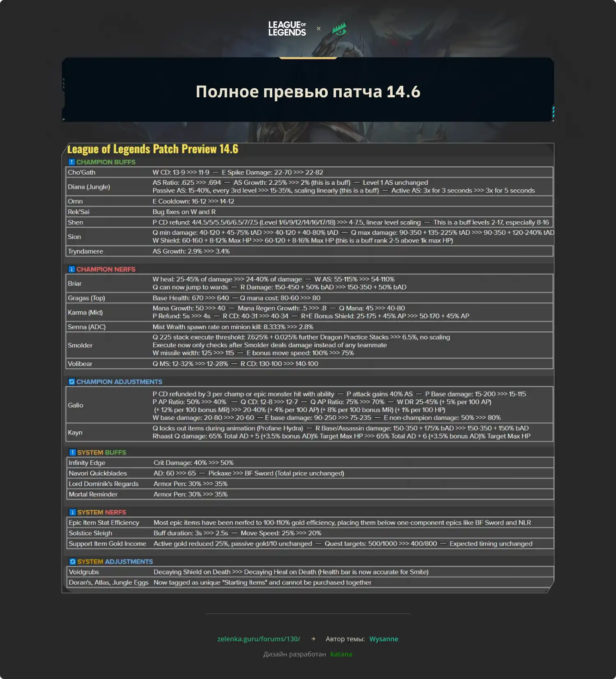Click 'E Cooldown: 16-12 >>> 14-12' text
This screenshot has width=616, height=679.
pyautogui.click(x=193, y=201)
